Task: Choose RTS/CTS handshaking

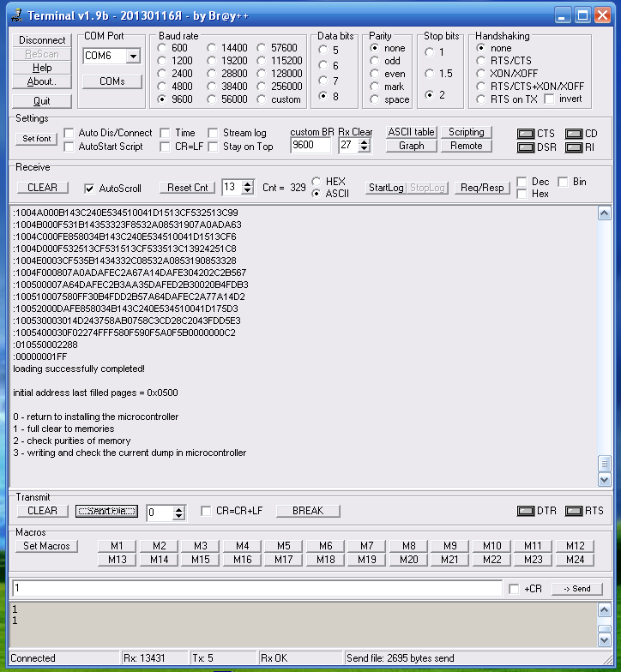Action: [x=480, y=61]
